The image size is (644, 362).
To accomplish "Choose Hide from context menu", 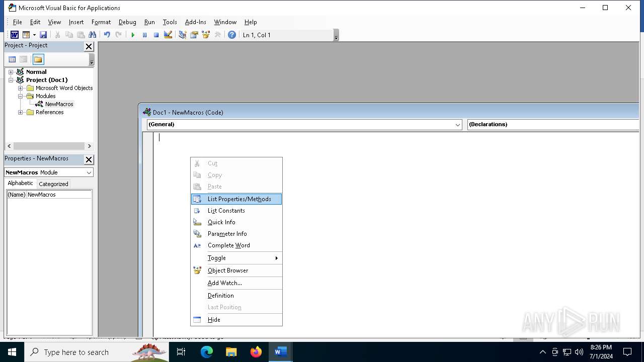I will pos(236,320).
